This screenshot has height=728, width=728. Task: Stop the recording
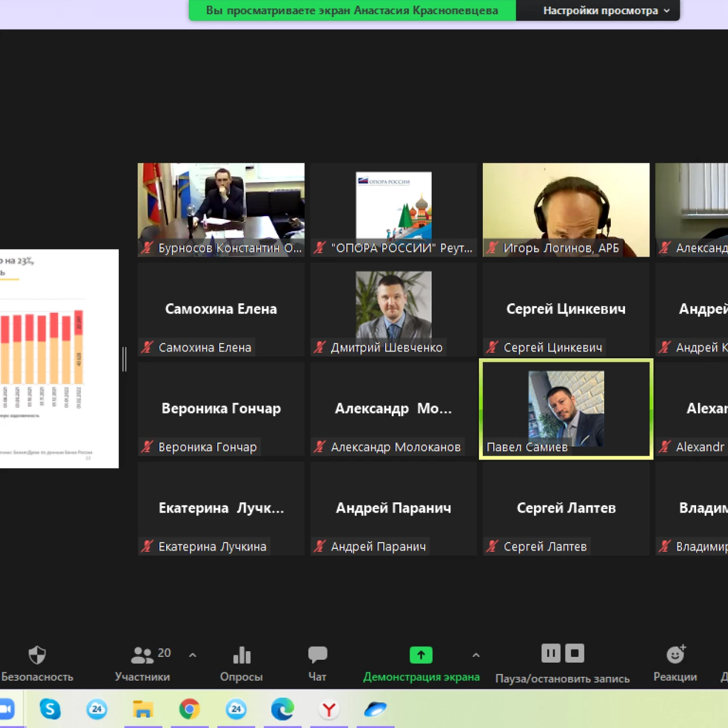574,653
